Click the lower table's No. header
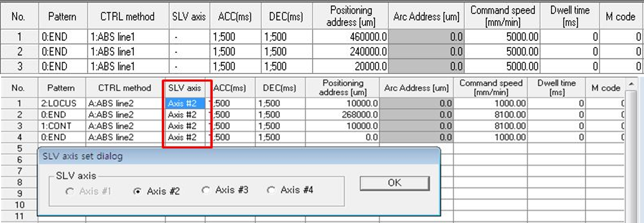Image resolution: width=644 pixels, height=223 pixels. [x=19, y=88]
